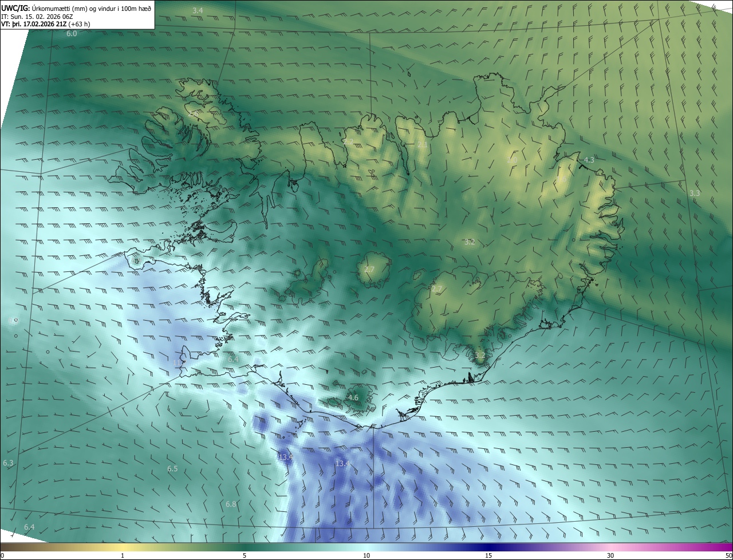
Task: Click the 3.4 value label on the map
Action: [x=198, y=11]
